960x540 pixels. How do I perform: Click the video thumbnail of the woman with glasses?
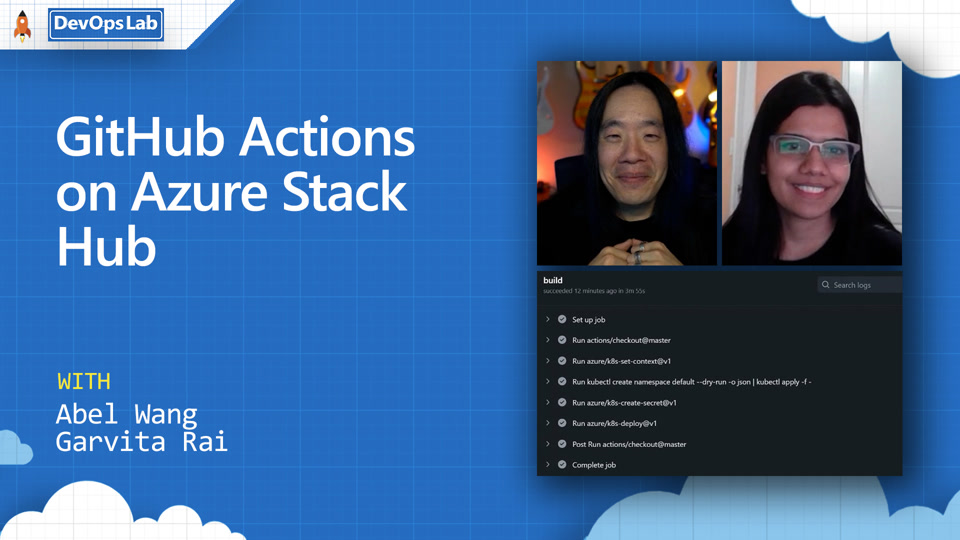(812, 163)
